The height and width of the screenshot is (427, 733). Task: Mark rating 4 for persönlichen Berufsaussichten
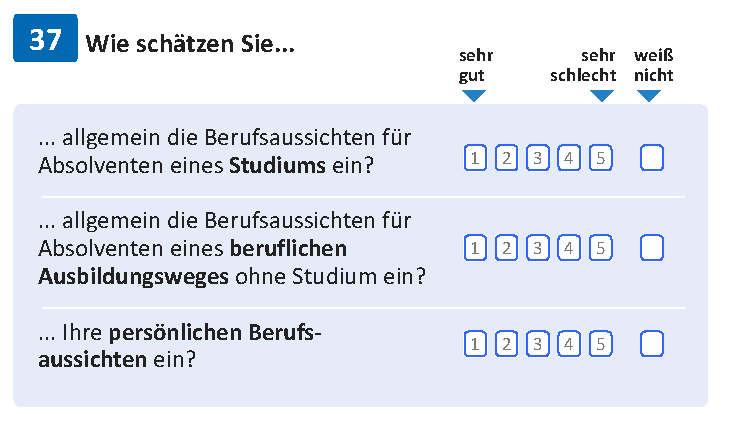(569, 344)
